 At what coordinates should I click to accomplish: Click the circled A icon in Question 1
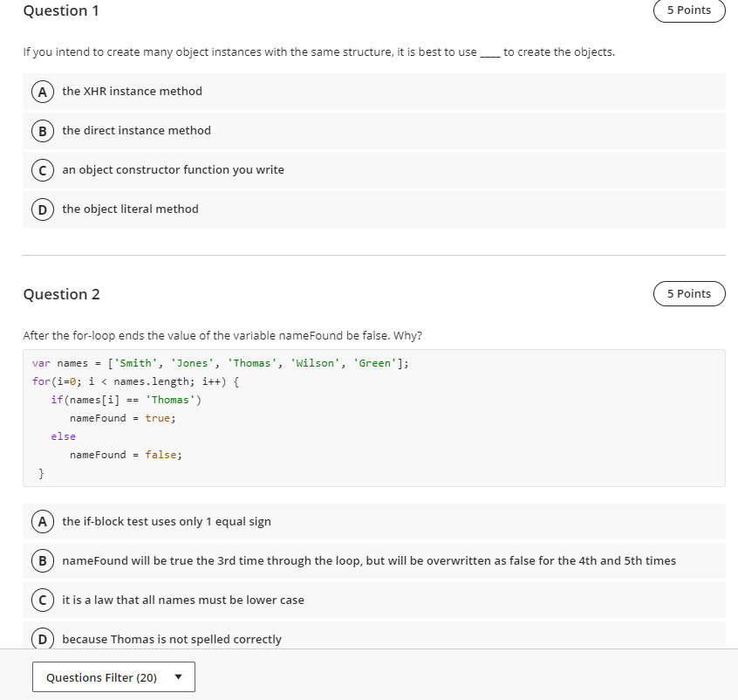point(42,91)
